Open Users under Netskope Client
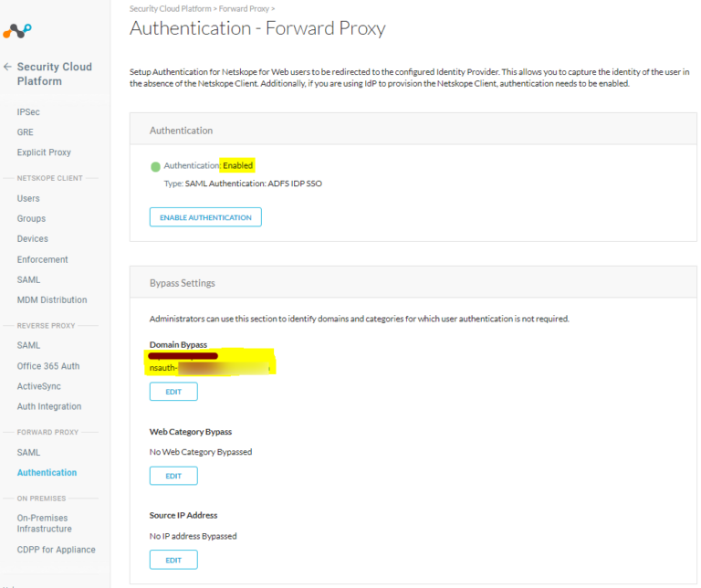701x588 pixels. pyautogui.click(x=28, y=198)
